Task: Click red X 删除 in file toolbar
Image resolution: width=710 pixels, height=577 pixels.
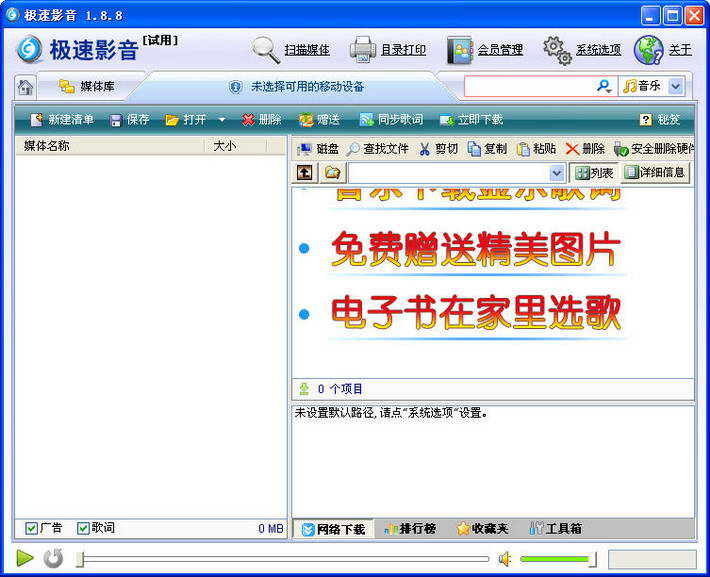Action: (x=585, y=149)
